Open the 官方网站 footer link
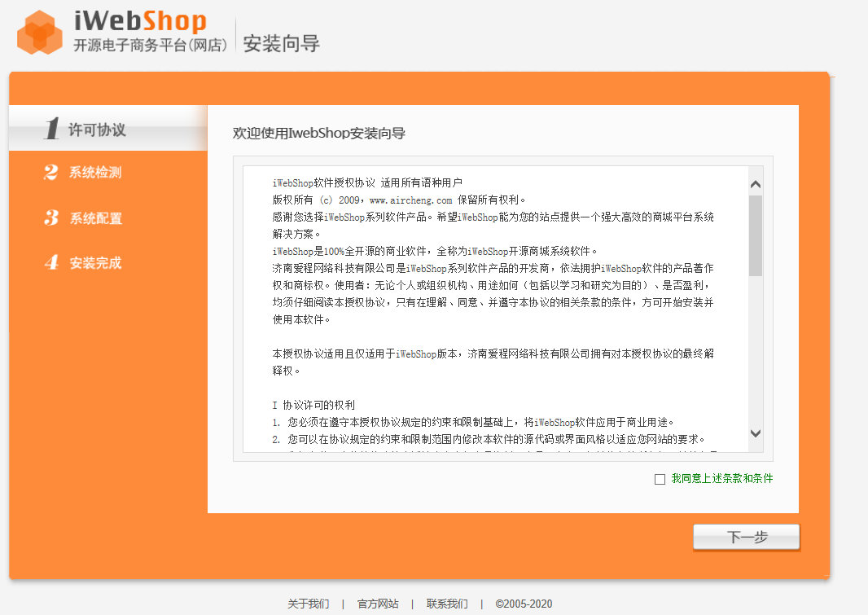868x615 pixels. pyautogui.click(x=378, y=604)
